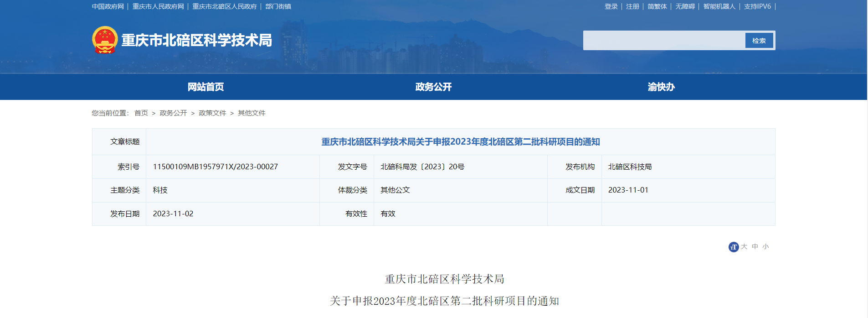
Task: Click the national emblem logo icon
Action: pyautogui.click(x=105, y=40)
